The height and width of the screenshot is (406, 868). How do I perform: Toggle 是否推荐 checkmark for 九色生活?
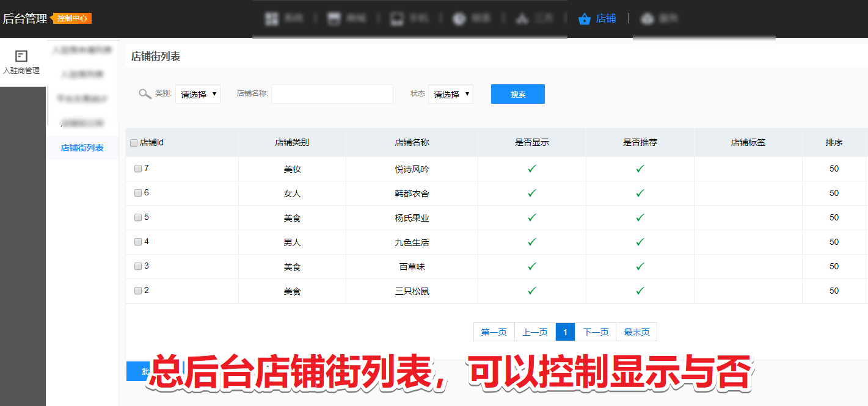[x=640, y=242]
